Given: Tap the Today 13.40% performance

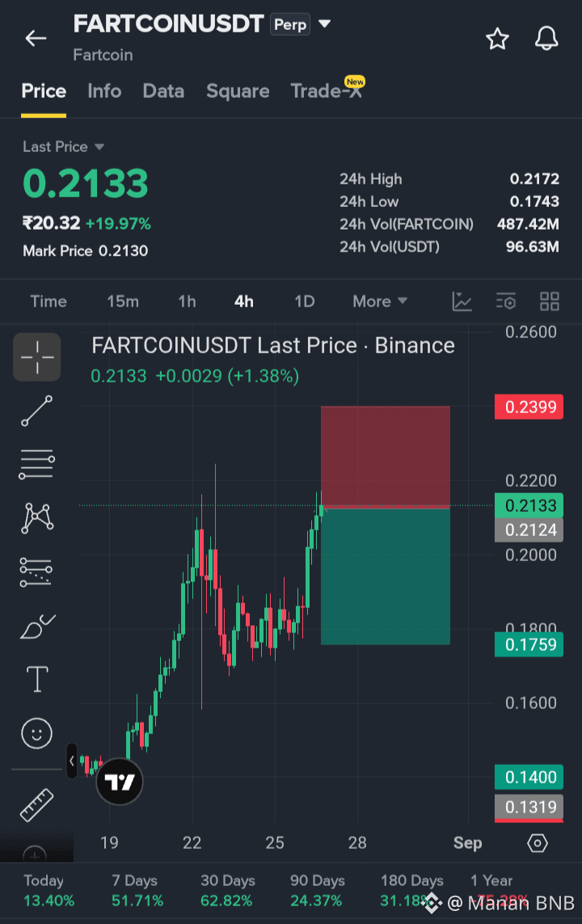Looking at the screenshot, I should 48,890.
